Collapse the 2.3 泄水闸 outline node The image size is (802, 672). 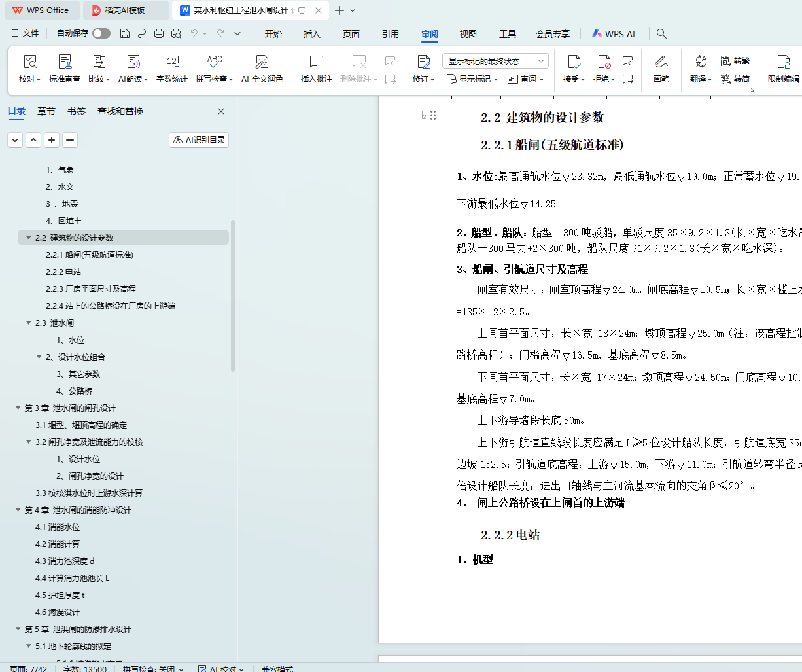click(x=29, y=323)
